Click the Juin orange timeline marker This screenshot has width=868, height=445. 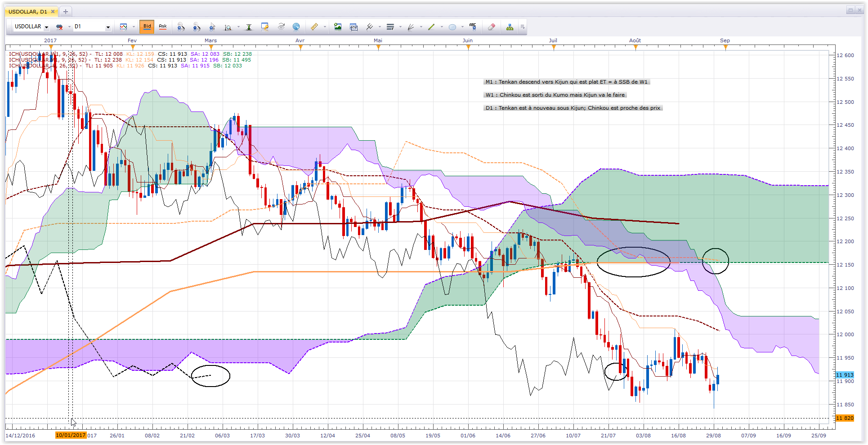(x=468, y=47)
